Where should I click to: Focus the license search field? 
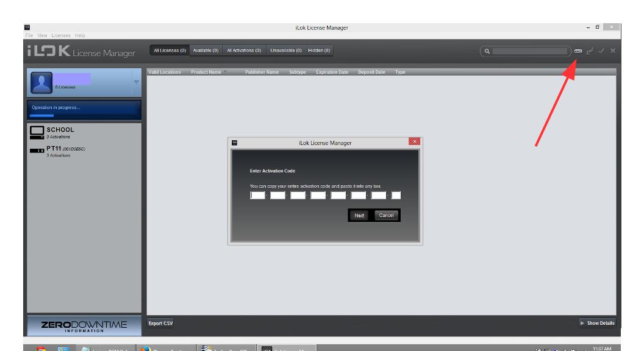pos(530,51)
